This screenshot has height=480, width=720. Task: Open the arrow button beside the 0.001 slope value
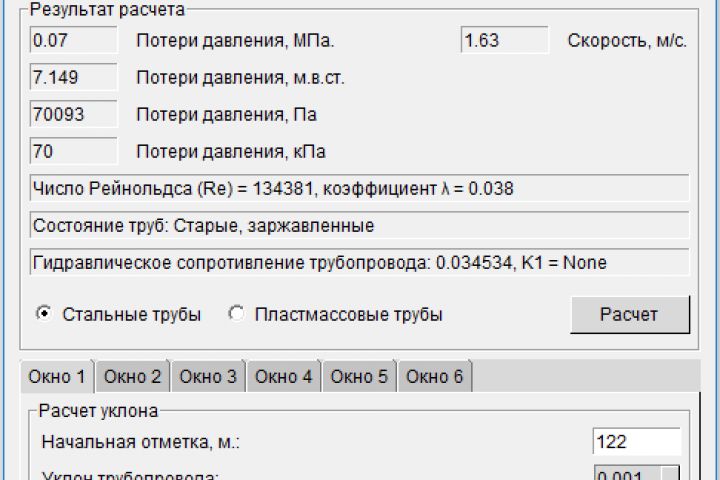671,475
